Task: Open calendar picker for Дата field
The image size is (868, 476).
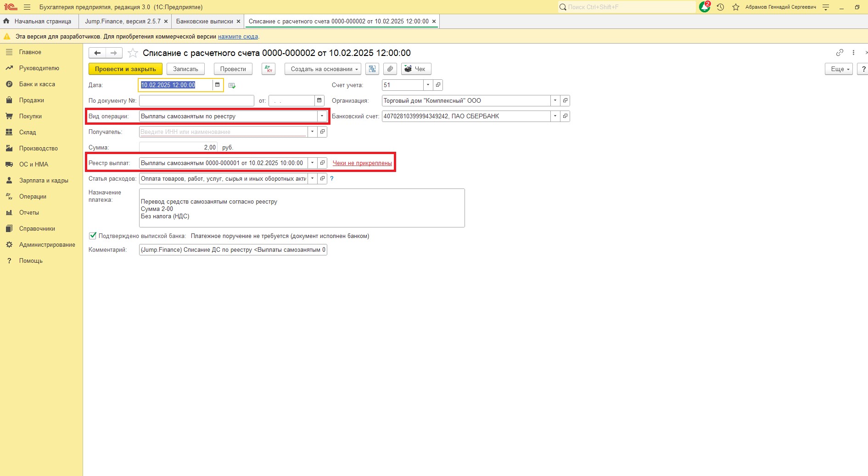Action: (218, 85)
